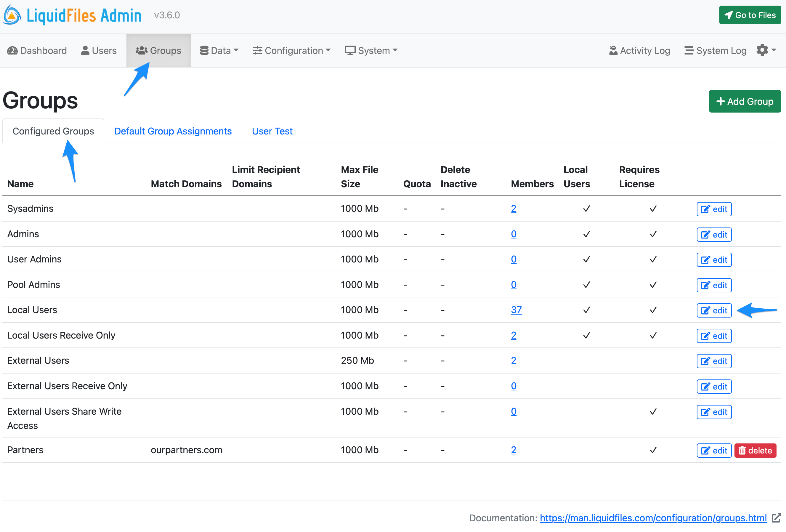Click the Go to Files button
This screenshot has width=786, height=532.
point(750,15)
